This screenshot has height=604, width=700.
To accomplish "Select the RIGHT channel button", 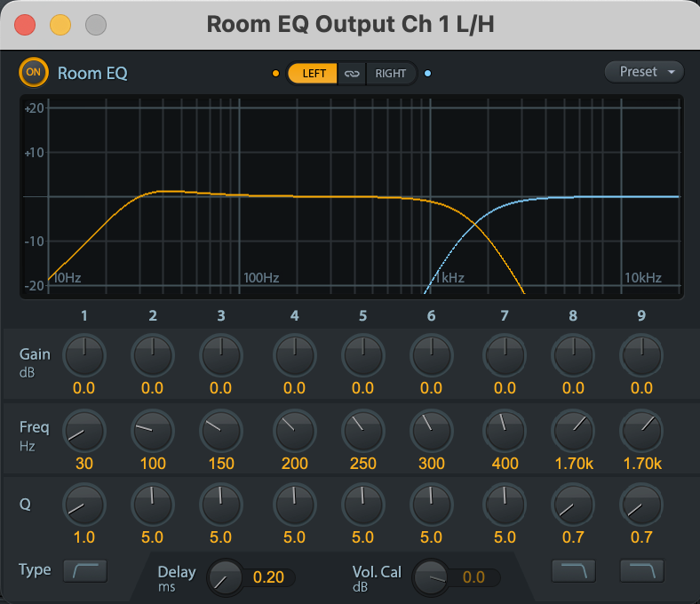I will pyautogui.click(x=390, y=74).
